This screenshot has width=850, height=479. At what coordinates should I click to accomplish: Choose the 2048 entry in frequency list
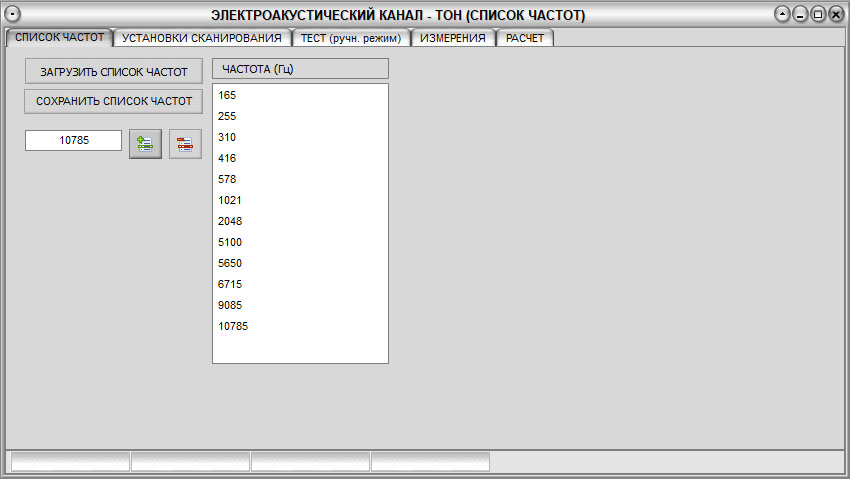[230, 221]
